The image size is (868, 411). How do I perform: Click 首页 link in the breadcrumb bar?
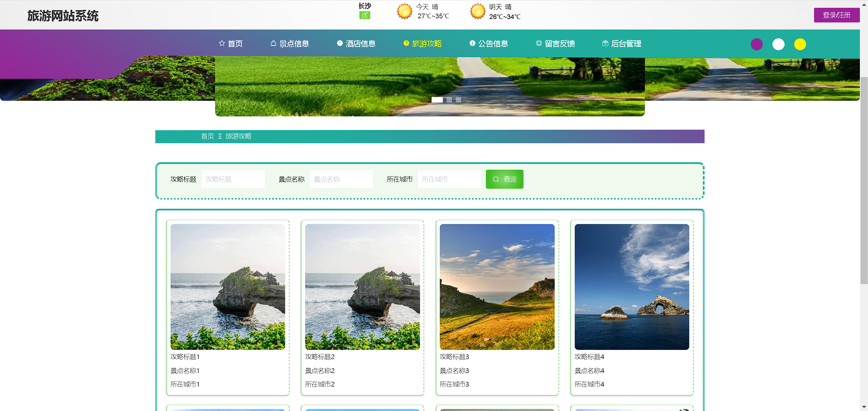coord(208,136)
